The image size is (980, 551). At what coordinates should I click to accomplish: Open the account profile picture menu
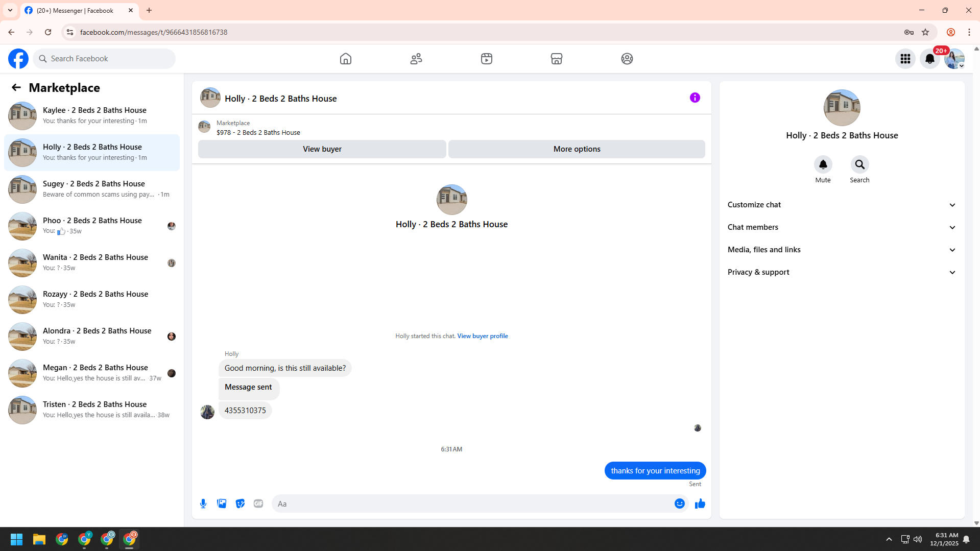click(x=954, y=59)
